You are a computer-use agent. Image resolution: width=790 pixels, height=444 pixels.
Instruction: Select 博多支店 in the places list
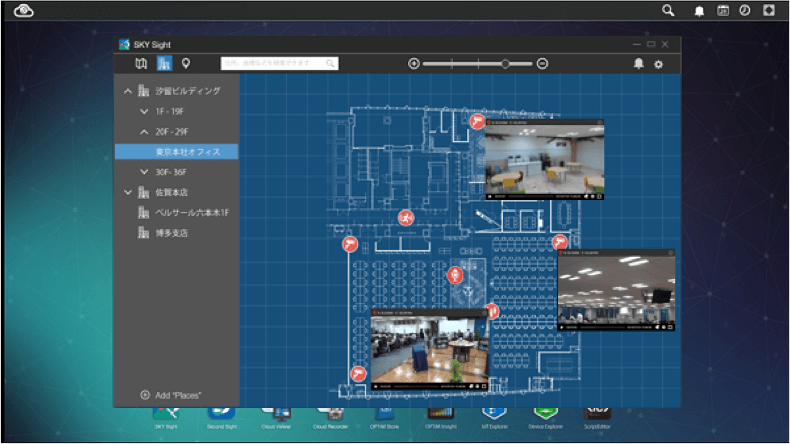click(x=171, y=233)
